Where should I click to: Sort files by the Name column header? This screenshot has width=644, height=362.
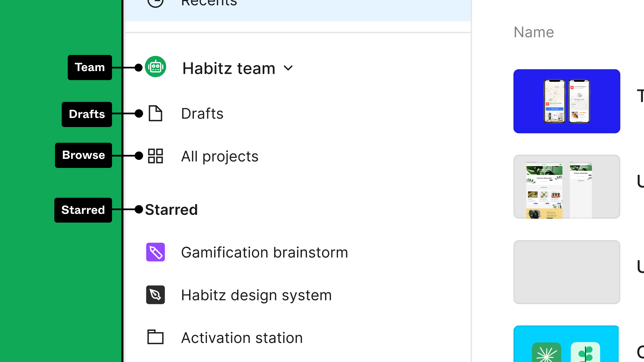534,32
